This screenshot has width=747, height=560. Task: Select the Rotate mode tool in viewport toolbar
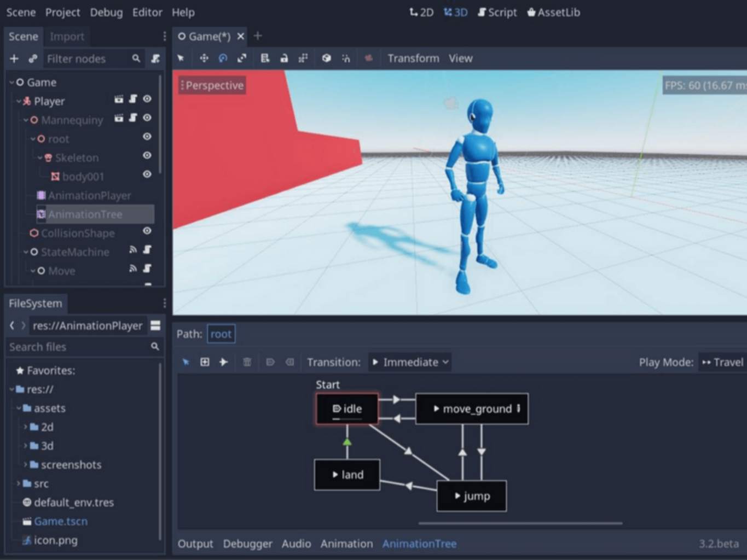pyautogui.click(x=223, y=59)
